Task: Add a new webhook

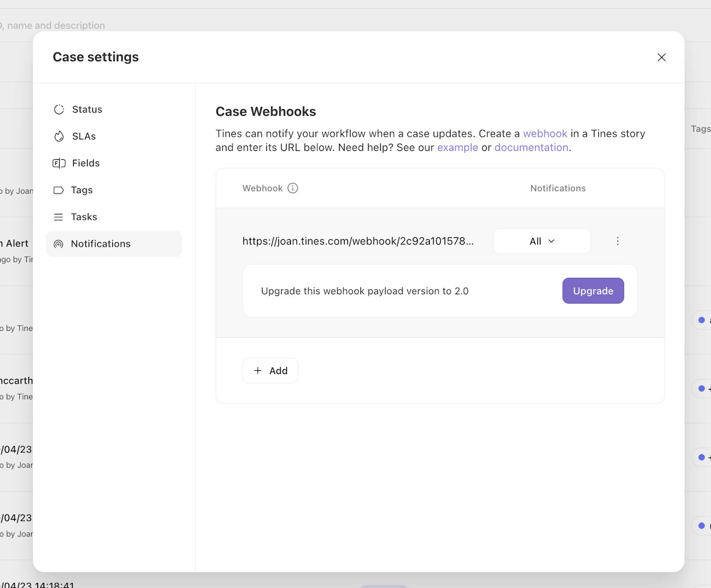Action: click(270, 371)
